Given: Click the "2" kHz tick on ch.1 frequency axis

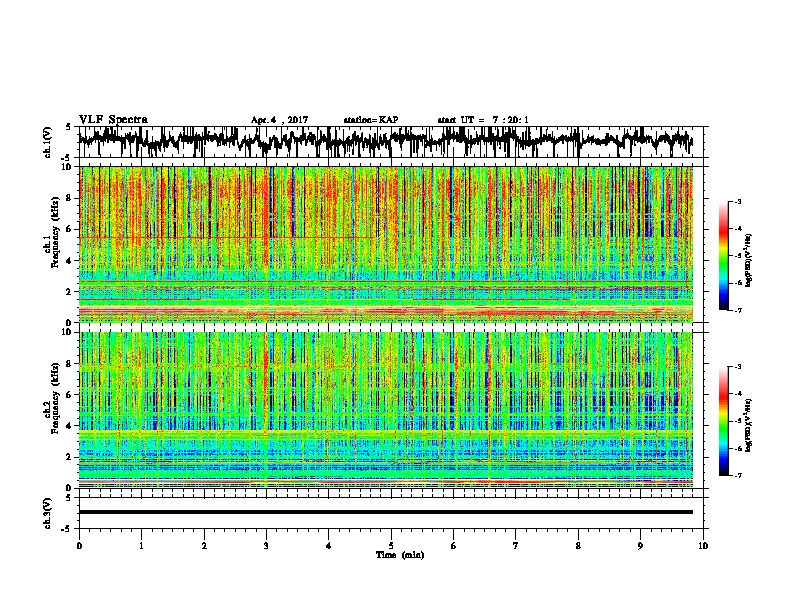Looking at the screenshot, I should (x=70, y=292).
